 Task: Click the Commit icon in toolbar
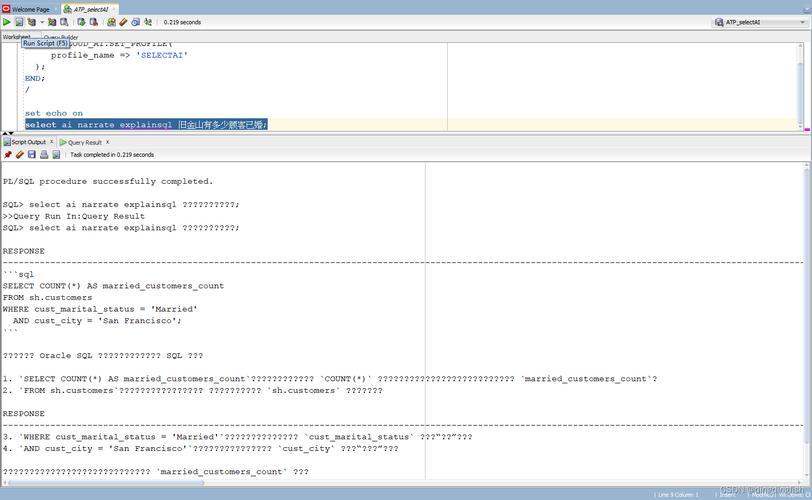[81, 21]
